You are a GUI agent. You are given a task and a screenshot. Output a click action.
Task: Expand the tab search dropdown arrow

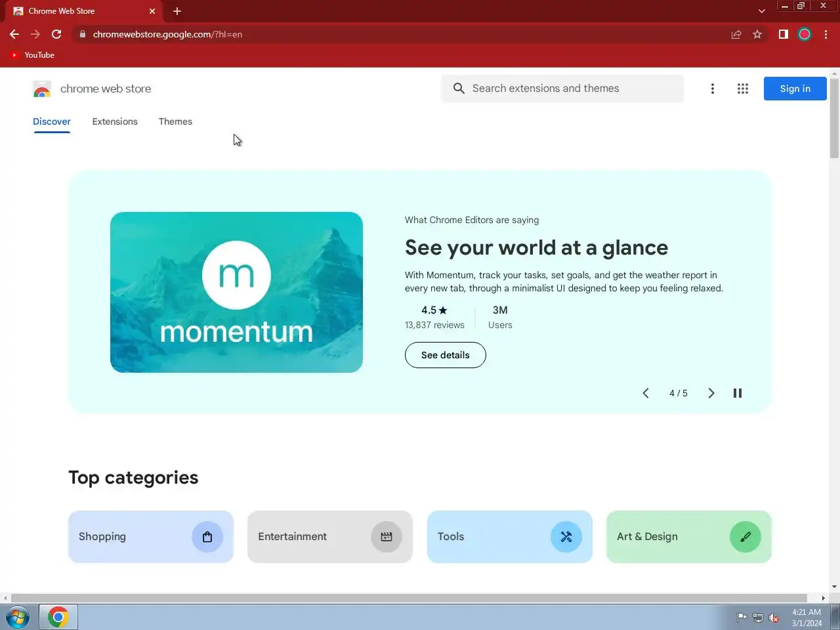pos(761,11)
